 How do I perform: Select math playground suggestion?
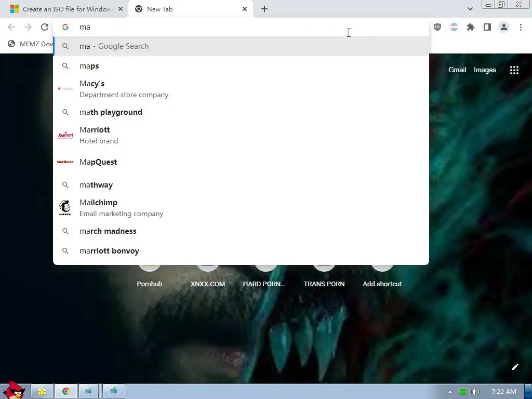tap(241, 112)
